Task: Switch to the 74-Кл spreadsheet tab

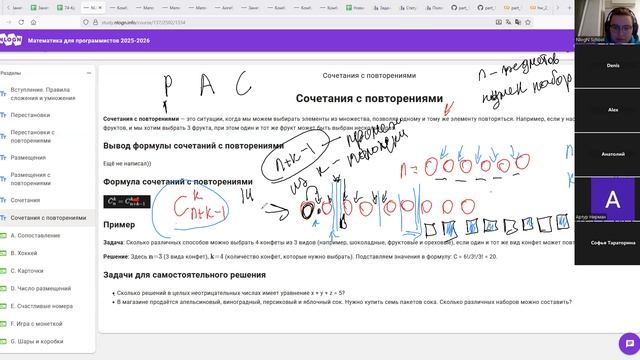Action: pos(65,8)
